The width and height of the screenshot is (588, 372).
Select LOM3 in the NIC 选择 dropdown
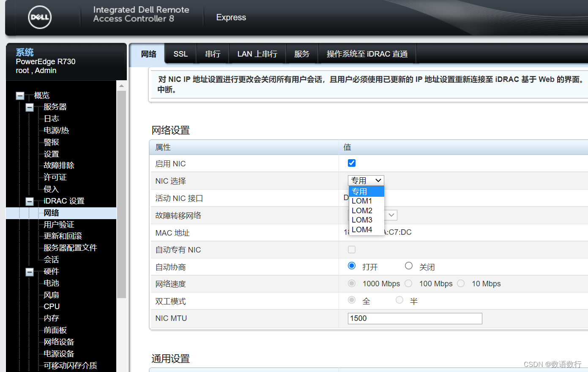[362, 220]
